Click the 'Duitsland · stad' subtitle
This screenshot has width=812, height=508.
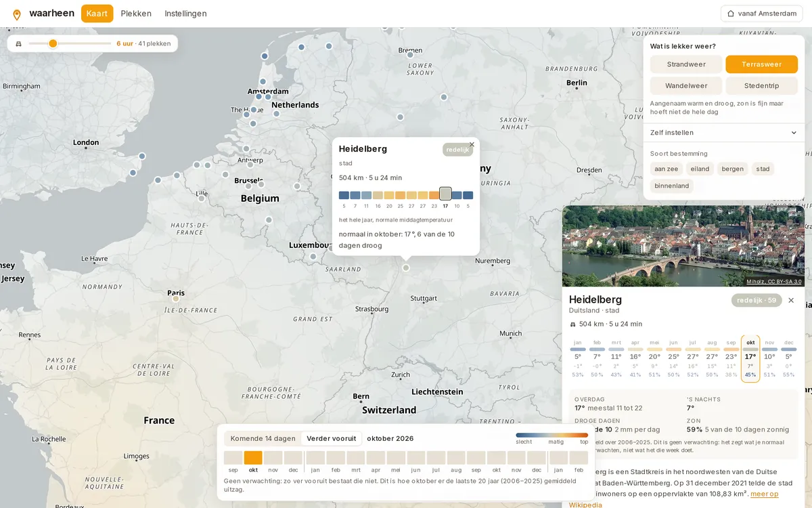pyautogui.click(x=594, y=310)
